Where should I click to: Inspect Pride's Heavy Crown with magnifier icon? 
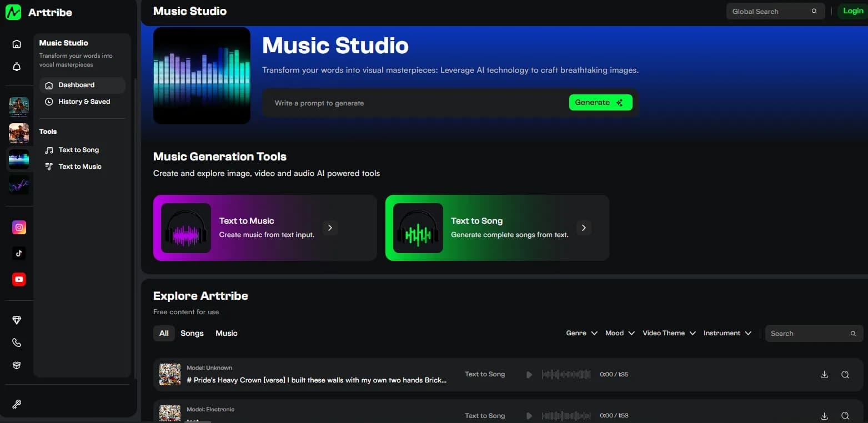(x=845, y=375)
